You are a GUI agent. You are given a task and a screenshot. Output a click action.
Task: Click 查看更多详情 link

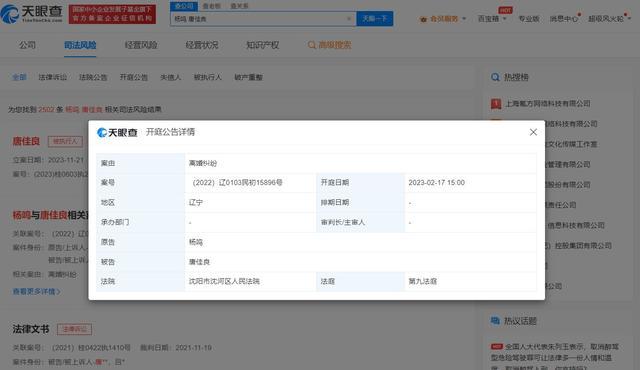36,291
